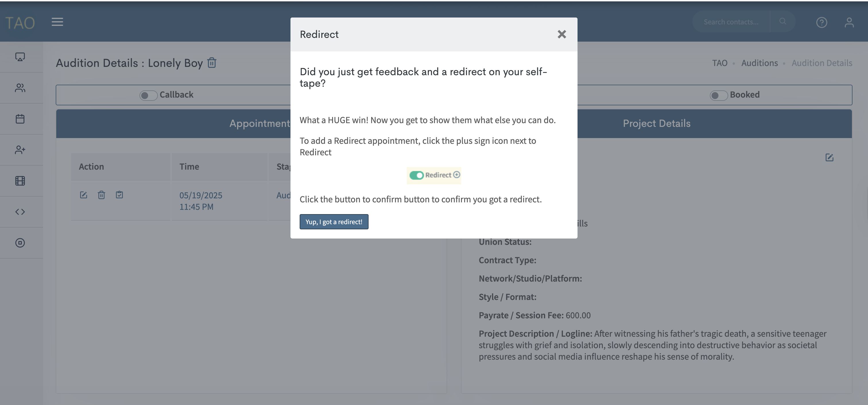Toggle the Booked switch
The image size is (868, 405).
pyautogui.click(x=718, y=95)
